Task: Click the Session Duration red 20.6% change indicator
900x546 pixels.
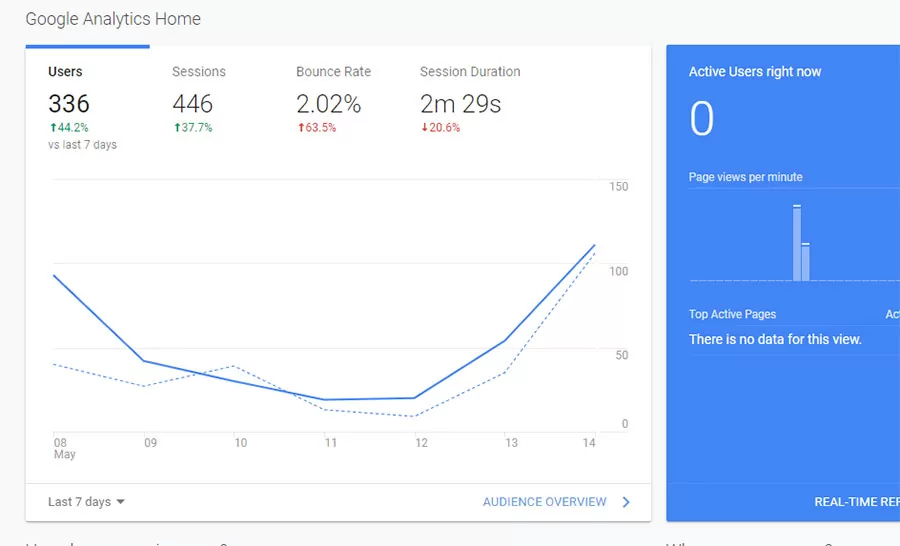Action: point(440,128)
